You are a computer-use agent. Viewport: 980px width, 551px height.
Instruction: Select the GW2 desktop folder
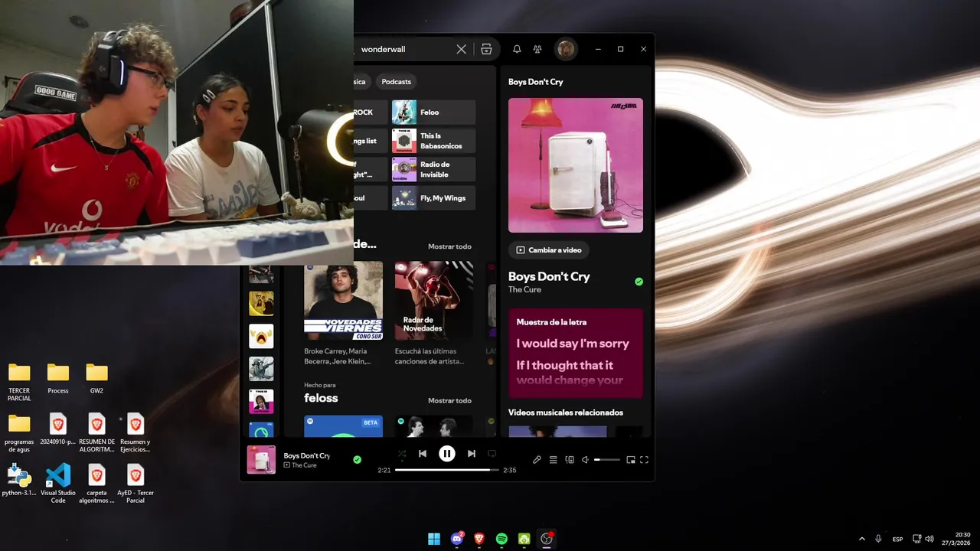96,379
